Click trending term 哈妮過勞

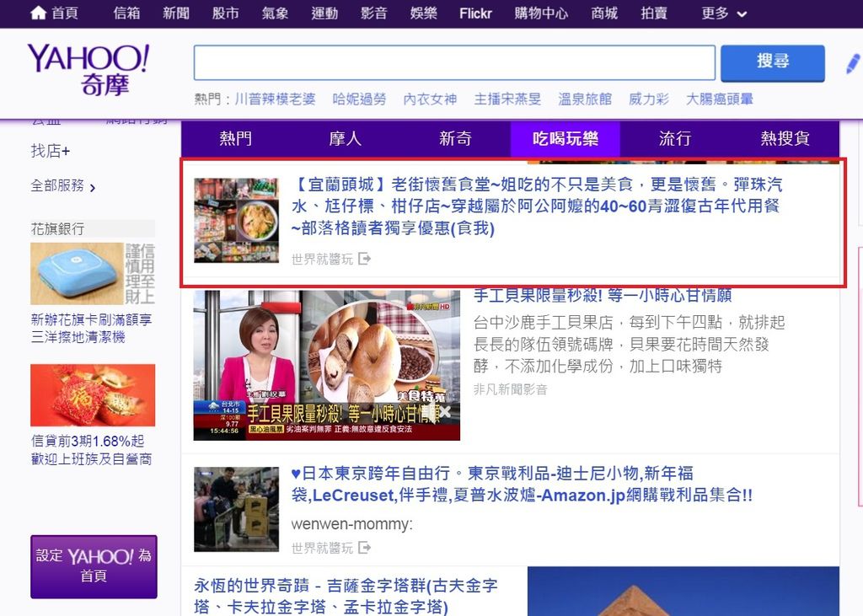[359, 99]
